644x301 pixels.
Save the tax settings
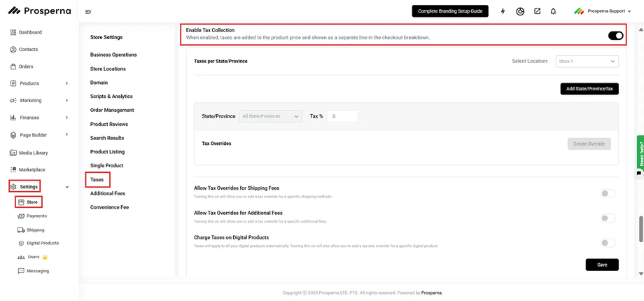click(x=602, y=265)
